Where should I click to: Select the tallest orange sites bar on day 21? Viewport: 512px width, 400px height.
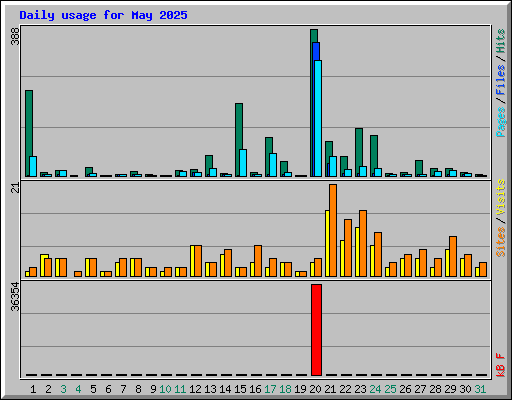[334, 230]
